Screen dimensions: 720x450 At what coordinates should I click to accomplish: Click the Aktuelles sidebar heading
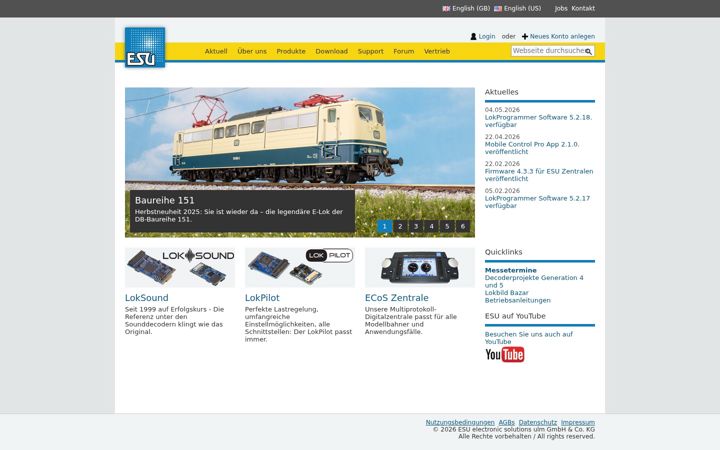tap(501, 92)
